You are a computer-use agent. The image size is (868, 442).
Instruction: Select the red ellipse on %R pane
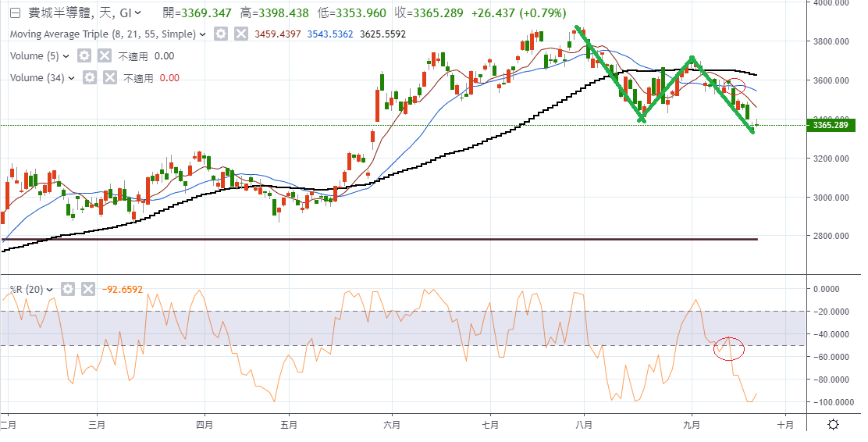(x=729, y=348)
